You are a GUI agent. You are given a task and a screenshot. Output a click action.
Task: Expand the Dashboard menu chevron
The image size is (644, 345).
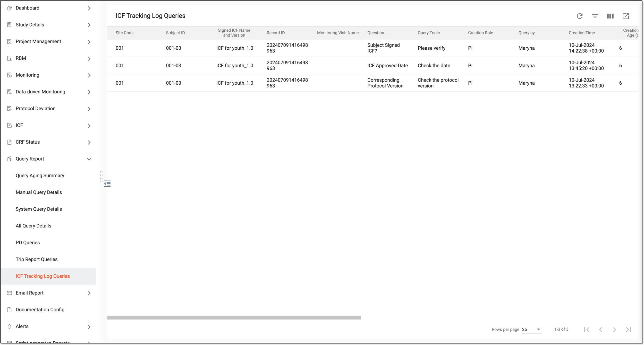click(x=89, y=8)
